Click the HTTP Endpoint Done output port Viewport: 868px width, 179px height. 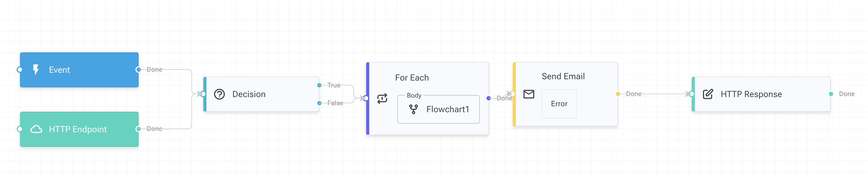click(138, 129)
